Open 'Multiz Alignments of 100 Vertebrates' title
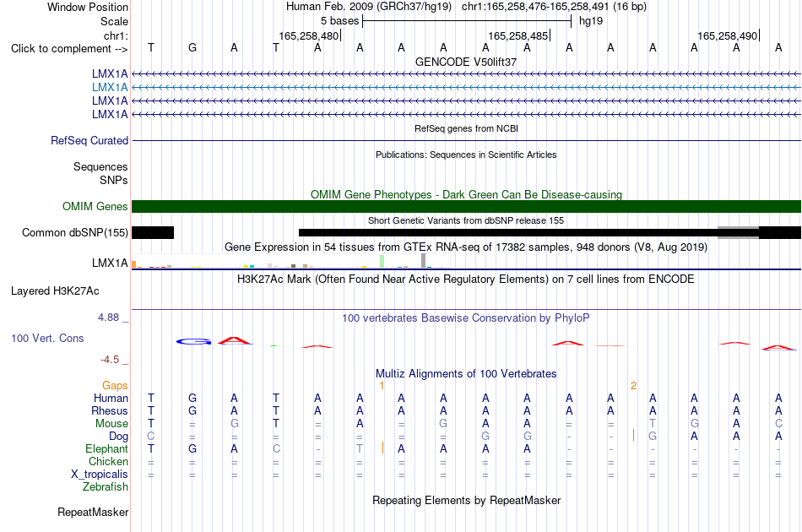Viewport: 802px width, 532px height. click(x=466, y=374)
